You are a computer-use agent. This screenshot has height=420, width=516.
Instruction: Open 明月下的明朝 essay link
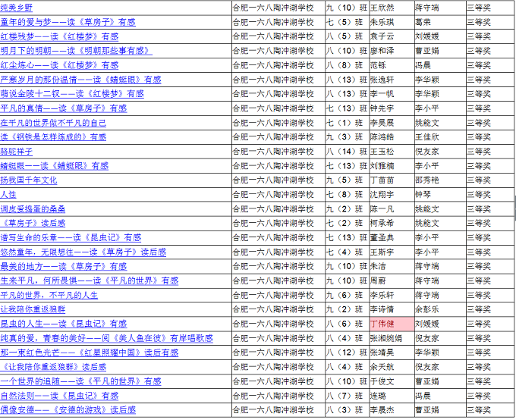(76, 51)
